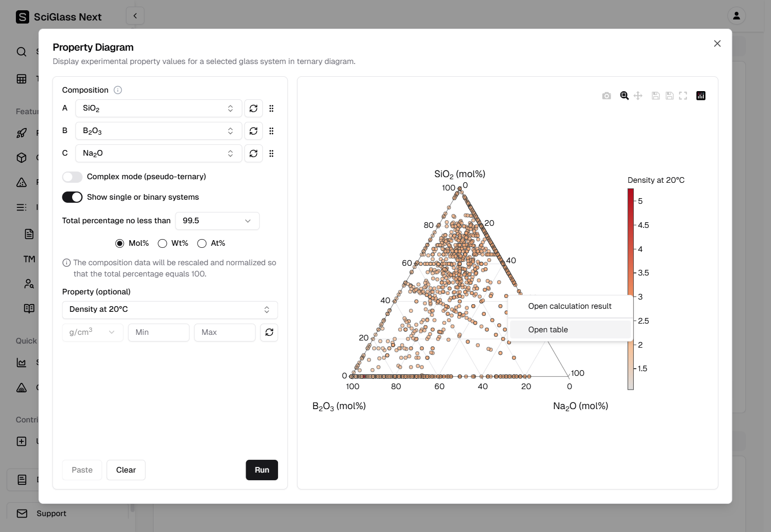Download plot as image with camera icon
Viewport: 771px width, 532px height.
[x=607, y=96]
